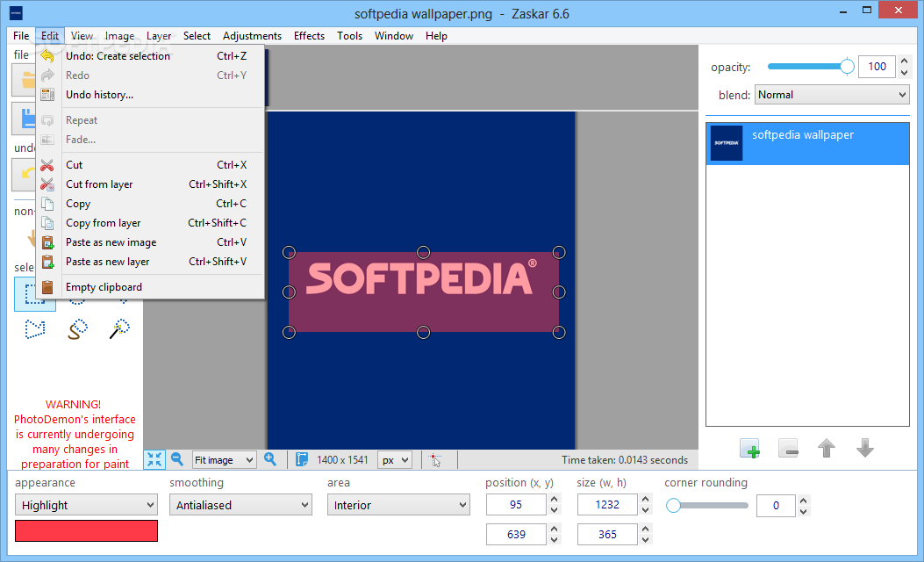
Task: Move layer down with the down arrow
Action: pyautogui.click(x=865, y=448)
